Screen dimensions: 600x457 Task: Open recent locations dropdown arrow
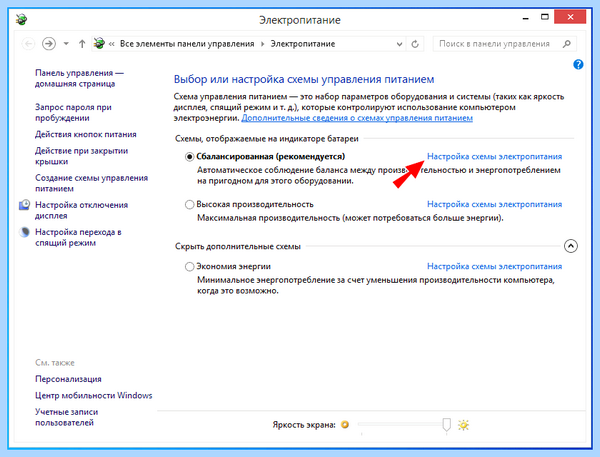coord(66,44)
